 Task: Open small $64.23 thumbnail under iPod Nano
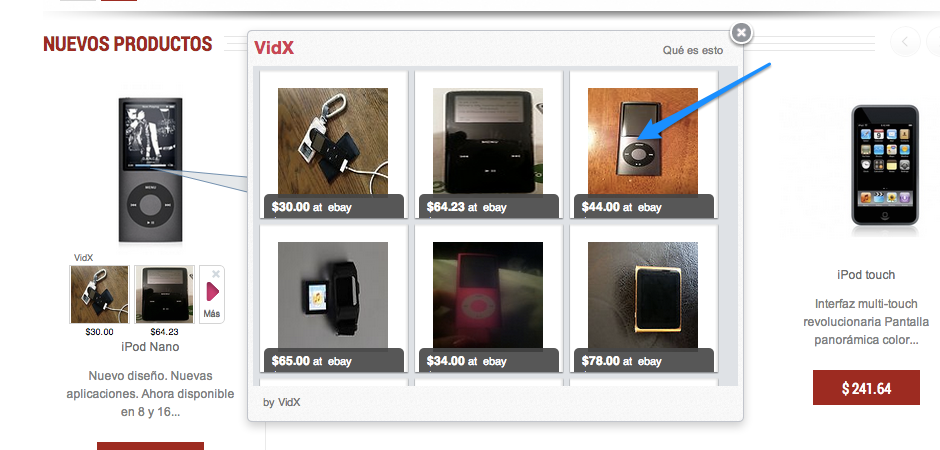164,294
